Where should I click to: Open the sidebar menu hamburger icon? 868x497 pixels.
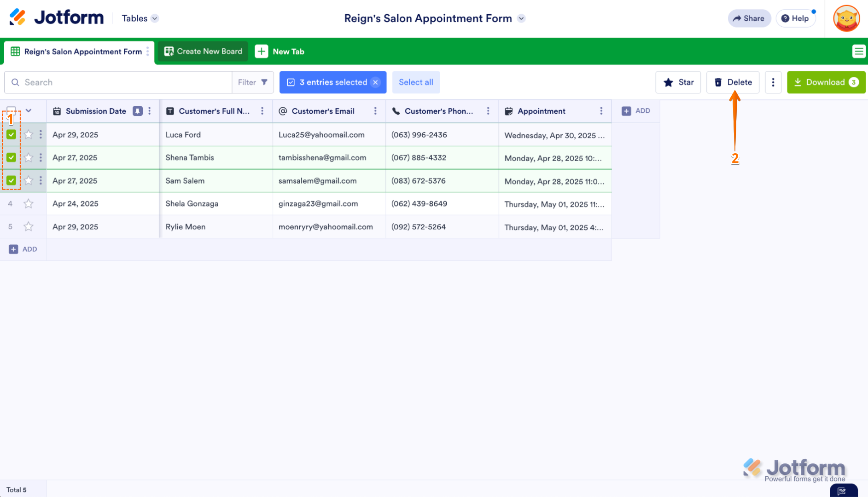(x=858, y=51)
